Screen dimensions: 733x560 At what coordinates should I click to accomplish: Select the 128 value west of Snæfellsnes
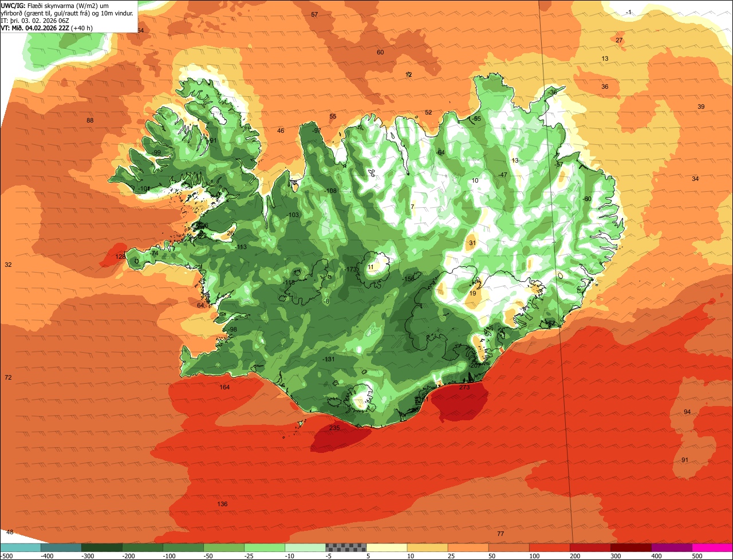point(120,257)
